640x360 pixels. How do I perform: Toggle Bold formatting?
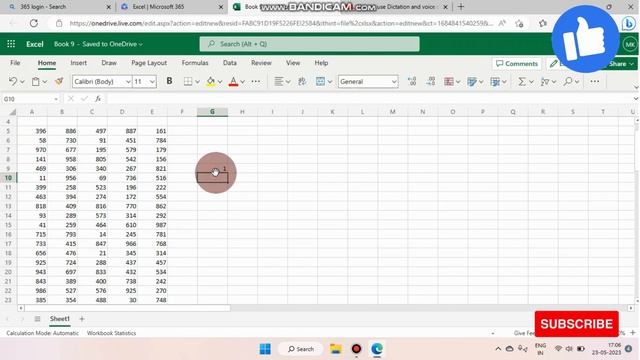point(169,81)
